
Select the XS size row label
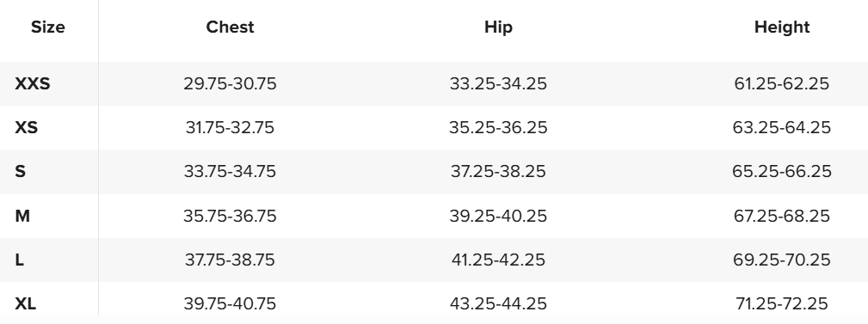click(26, 128)
